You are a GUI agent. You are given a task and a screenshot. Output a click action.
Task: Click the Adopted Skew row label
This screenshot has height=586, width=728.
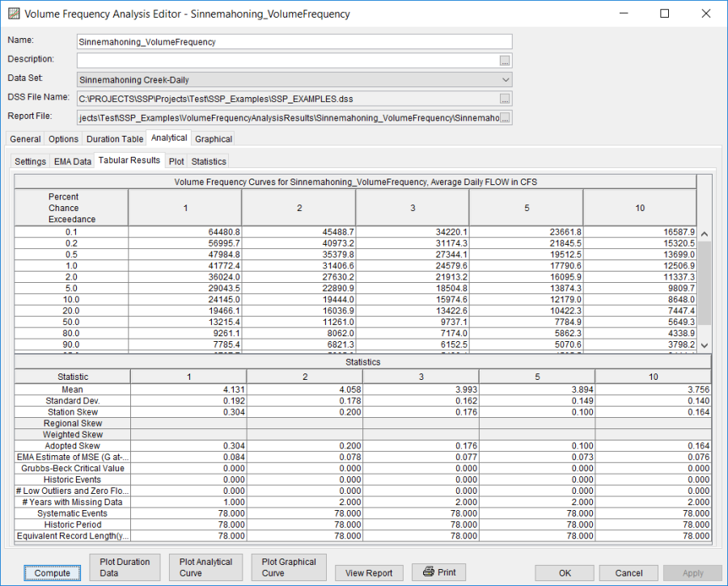click(x=73, y=446)
